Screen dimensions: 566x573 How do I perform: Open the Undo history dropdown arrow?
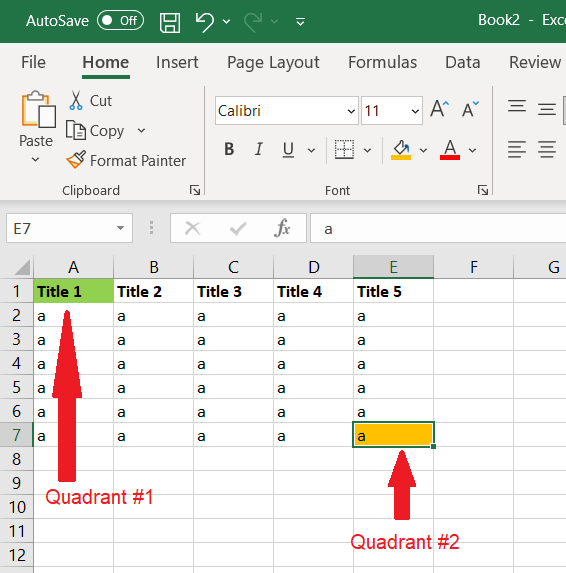(227, 22)
